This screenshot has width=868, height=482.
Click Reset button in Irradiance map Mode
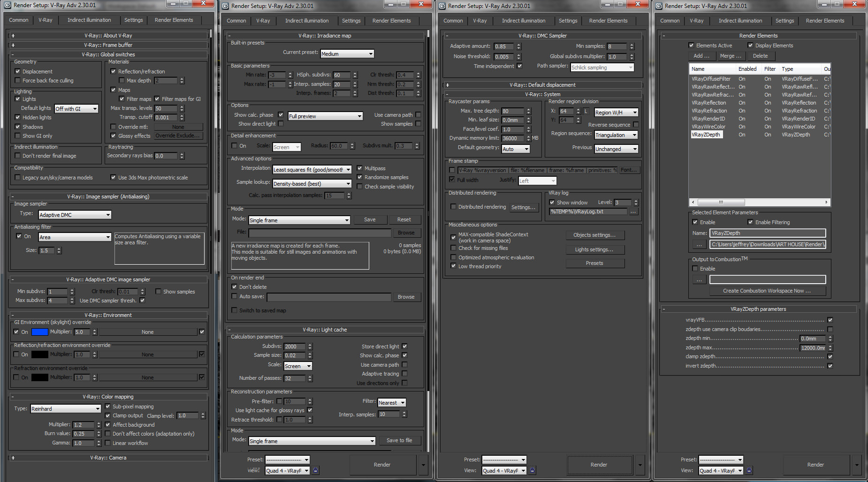[x=404, y=219]
